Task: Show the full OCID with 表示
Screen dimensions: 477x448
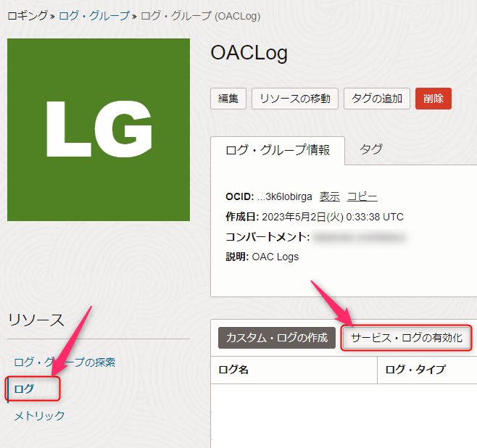Action: click(x=329, y=196)
